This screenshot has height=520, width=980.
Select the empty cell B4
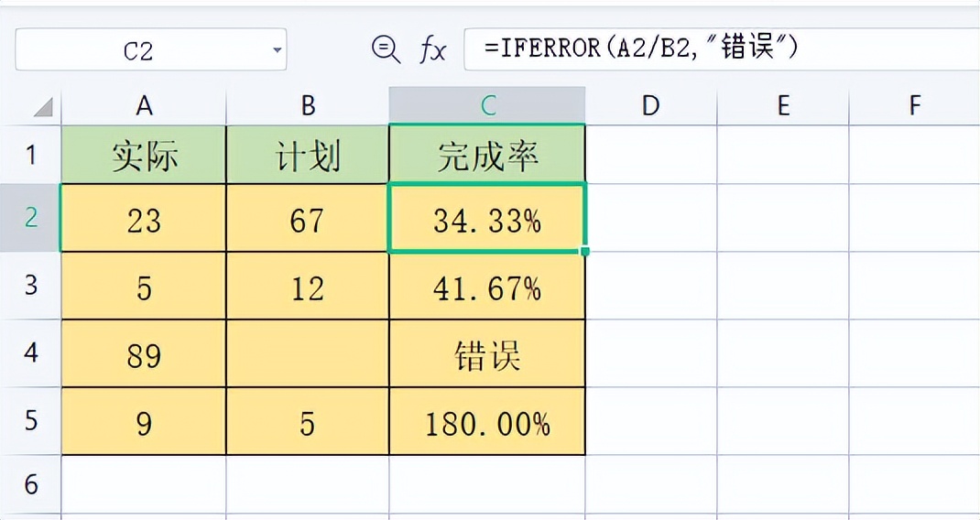pyautogui.click(x=308, y=353)
